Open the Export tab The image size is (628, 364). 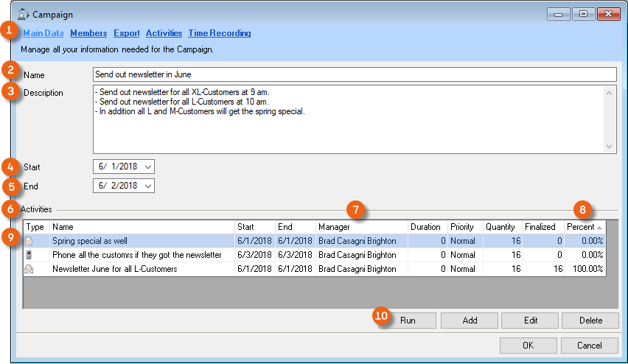tap(126, 33)
